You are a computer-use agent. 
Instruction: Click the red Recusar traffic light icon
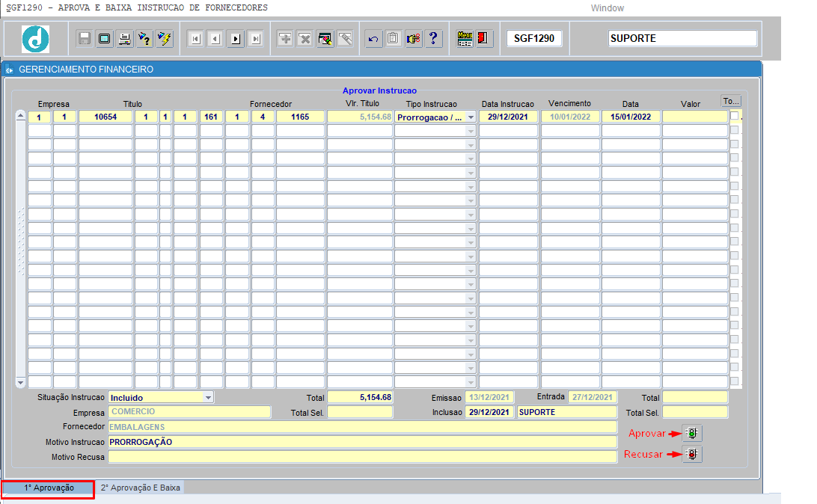tap(692, 454)
